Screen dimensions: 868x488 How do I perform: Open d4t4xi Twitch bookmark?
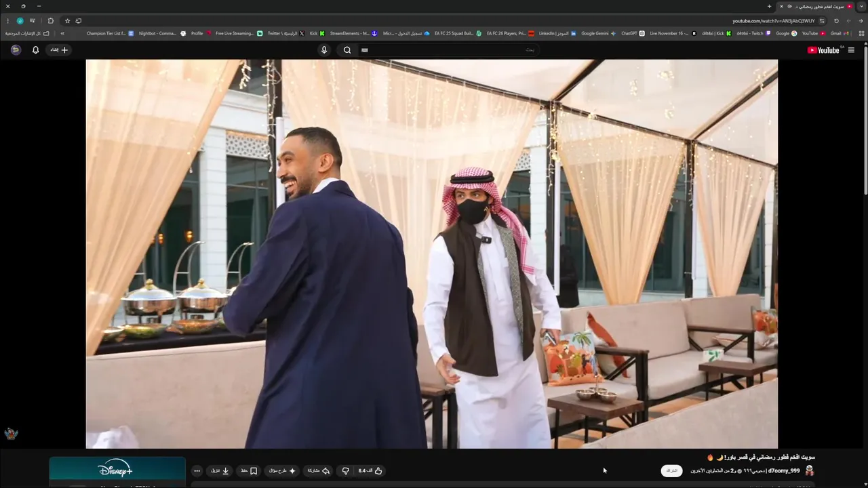pos(753,33)
